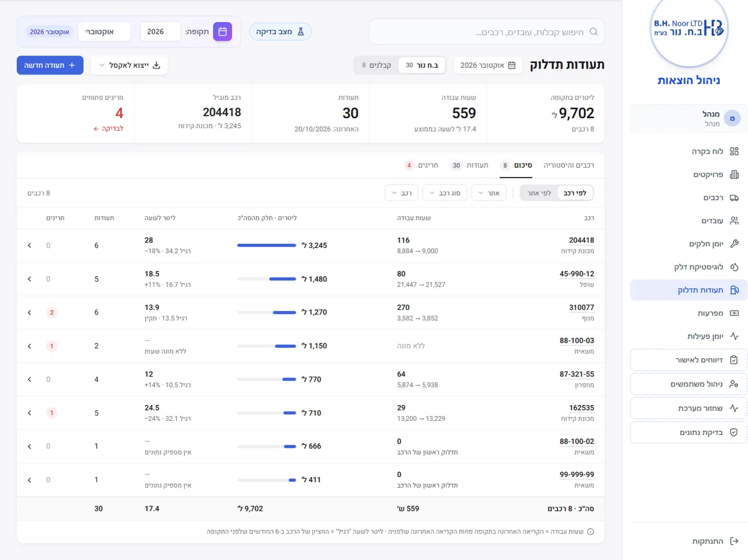Open the ייצוא לאקסל export dropdown

[x=129, y=65]
